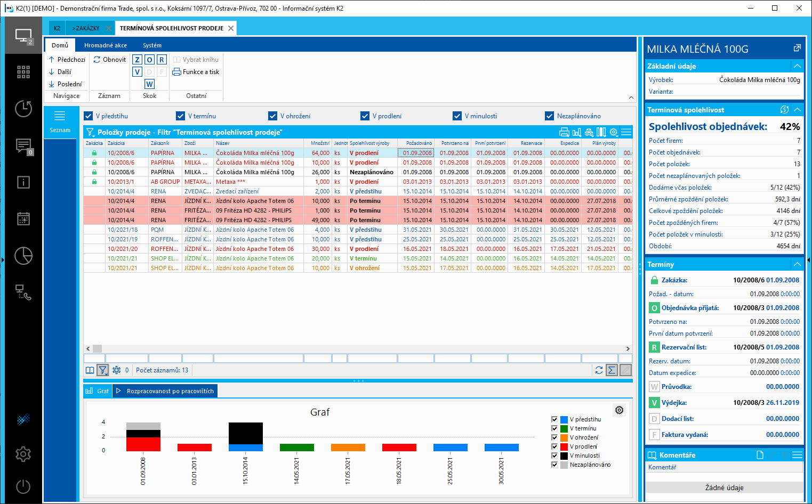
Task: Click the sum icon below the table
Action: [x=612, y=370]
